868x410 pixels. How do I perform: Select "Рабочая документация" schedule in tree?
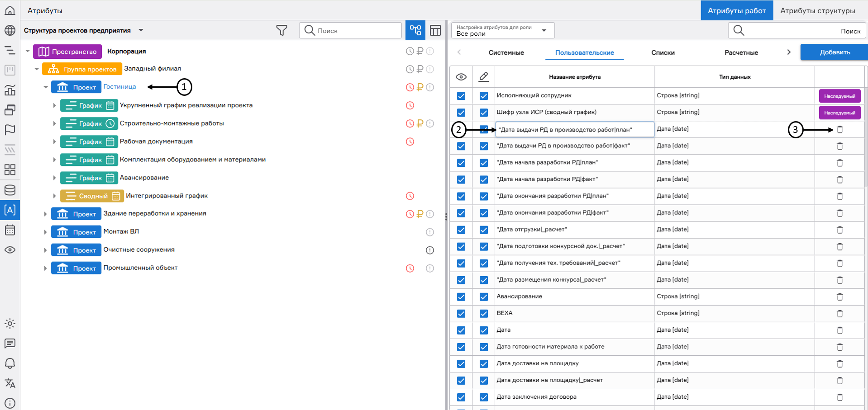pos(156,141)
